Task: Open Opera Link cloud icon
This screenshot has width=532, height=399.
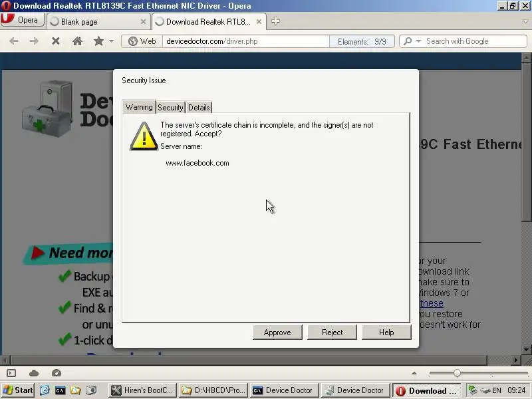Action: [x=34, y=373]
